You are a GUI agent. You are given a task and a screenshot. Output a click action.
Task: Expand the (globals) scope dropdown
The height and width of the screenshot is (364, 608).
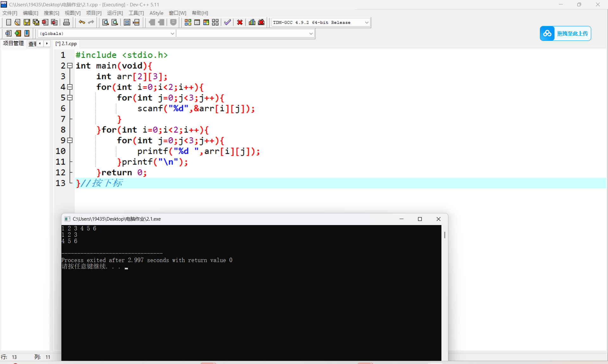click(x=172, y=34)
